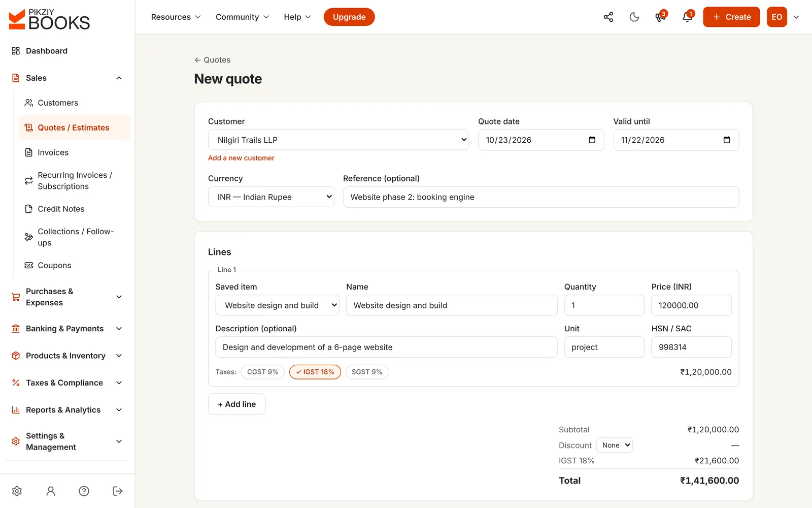Open the Resources menu
This screenshot has height=508, width=812.
(x=176, y=17)
